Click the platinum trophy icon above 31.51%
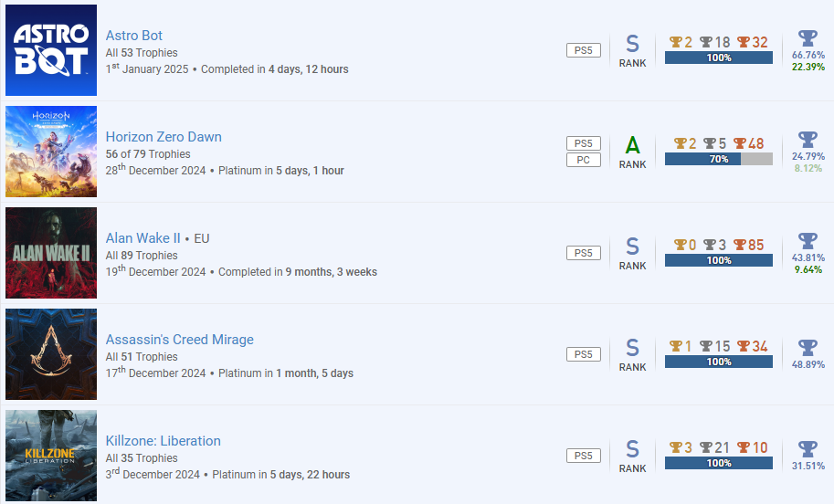The width and height of the screenshot is (834, 504). click(808, 449)
